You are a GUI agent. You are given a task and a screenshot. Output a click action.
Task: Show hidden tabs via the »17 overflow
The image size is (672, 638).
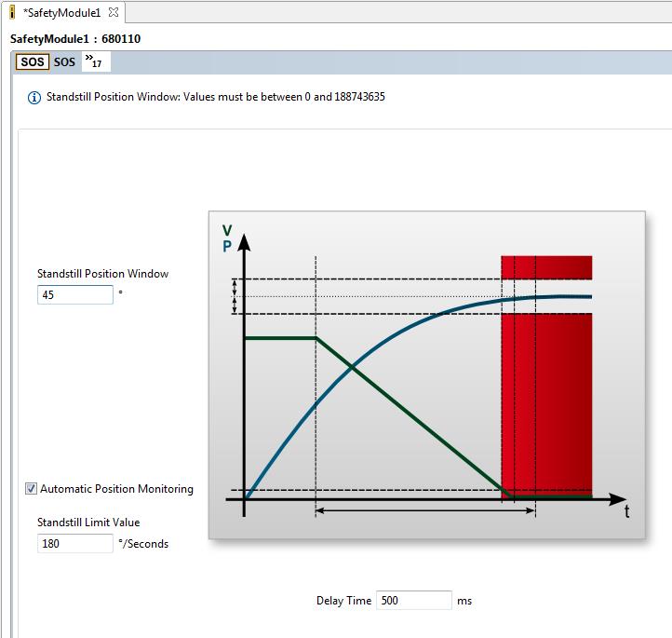(95, 61)
